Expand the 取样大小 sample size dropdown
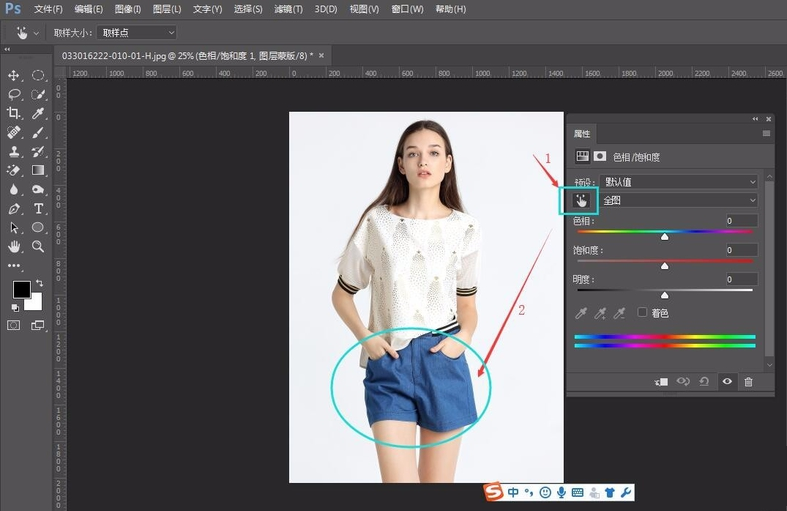 [x=137, y=32]
